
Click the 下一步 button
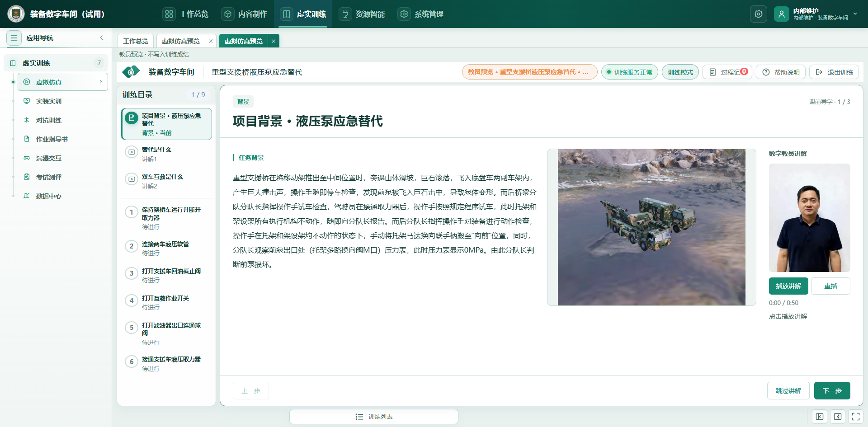832,391
